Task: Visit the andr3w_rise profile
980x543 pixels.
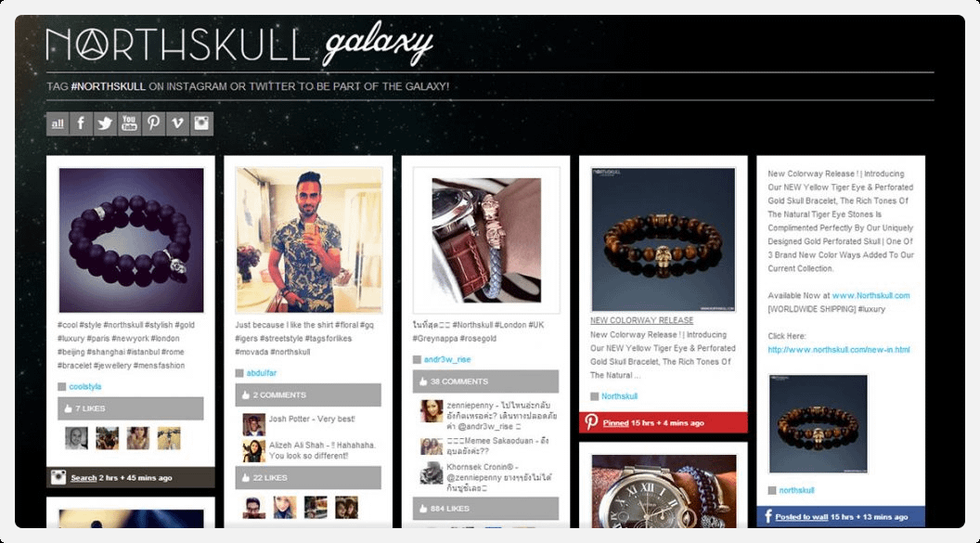Action: pyautogui.click(x=447, y=359)
